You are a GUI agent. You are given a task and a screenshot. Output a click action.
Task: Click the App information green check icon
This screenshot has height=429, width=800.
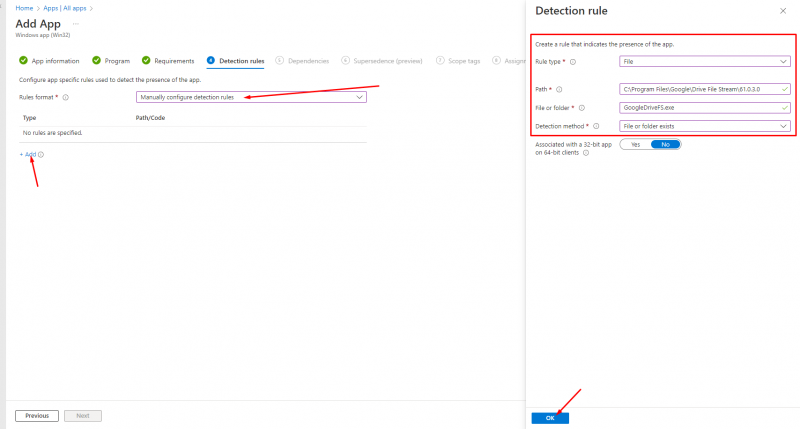pyautogui.click(x=23, y=60)
